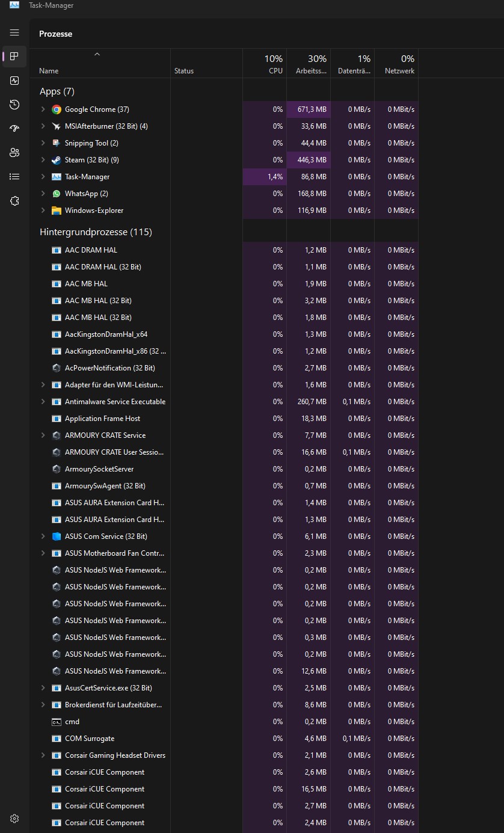Click the Task-Manager title bar icon
This screenshot has height=833, width=504.
tap(14, 5)
